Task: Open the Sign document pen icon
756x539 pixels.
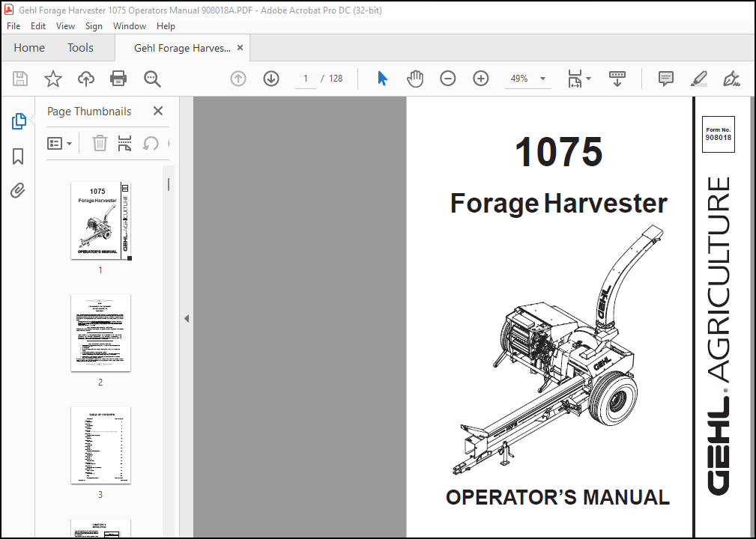Action: [731, 79]
